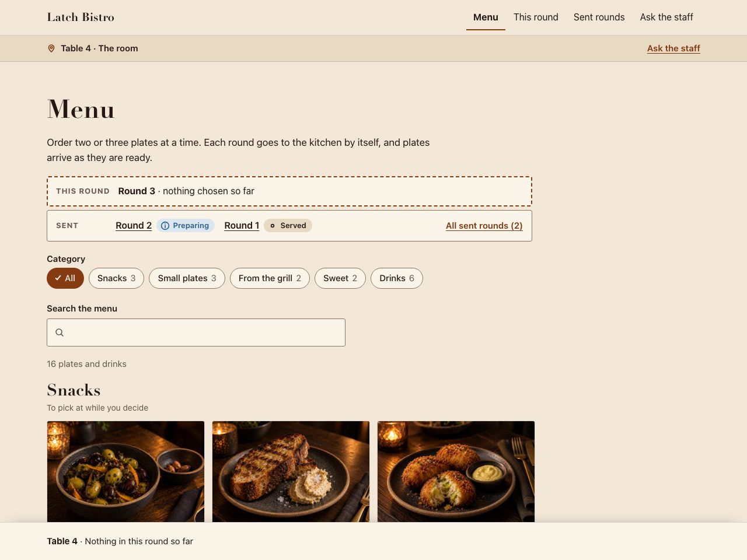Open the Round 1 link
Image resolution: width=747 pixels, height=560 pixels.
(242, 226)
